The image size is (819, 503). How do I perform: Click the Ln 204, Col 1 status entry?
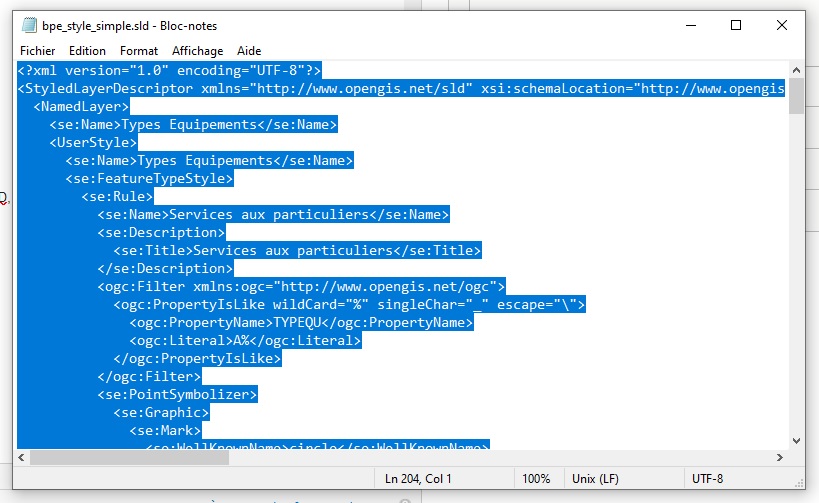418,478
